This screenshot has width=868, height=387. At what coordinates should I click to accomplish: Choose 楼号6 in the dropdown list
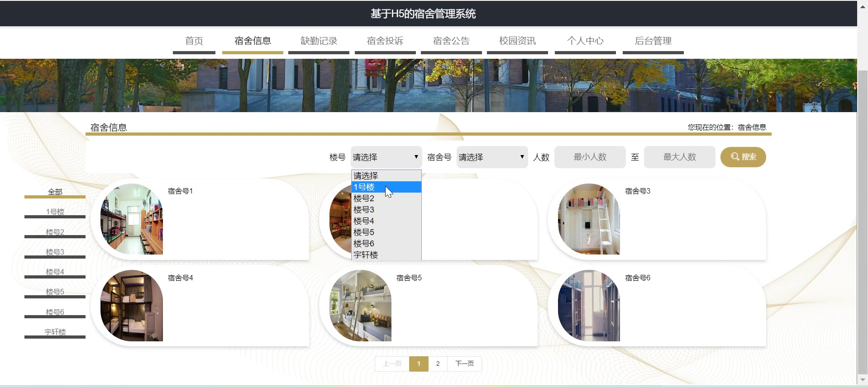click(x=386, y=243)
